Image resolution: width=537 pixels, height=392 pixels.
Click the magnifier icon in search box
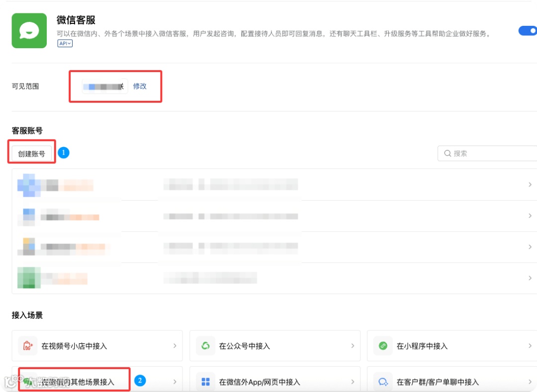447,153
